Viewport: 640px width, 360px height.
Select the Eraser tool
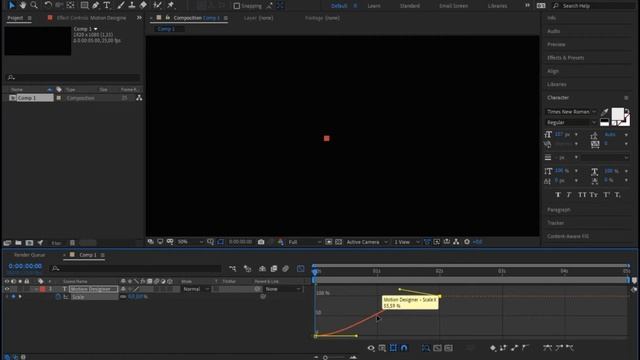tap(143, 5)
